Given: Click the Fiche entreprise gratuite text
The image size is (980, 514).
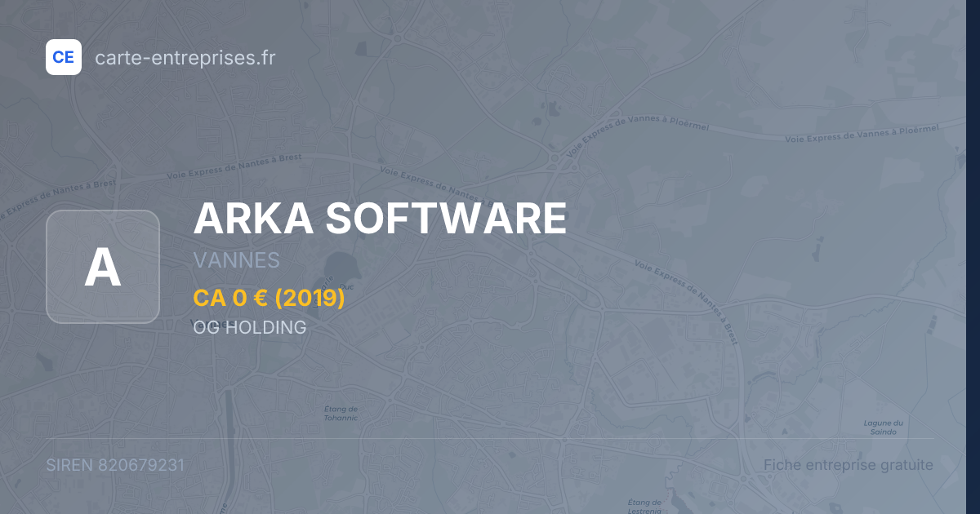Looking at the screenshot, I should point(849,465).
